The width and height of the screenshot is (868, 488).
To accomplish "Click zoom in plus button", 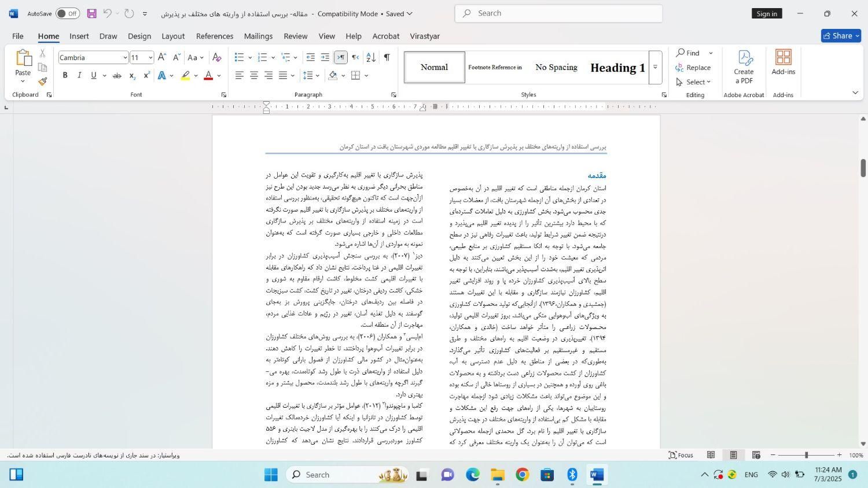I will tap(840, 455).
